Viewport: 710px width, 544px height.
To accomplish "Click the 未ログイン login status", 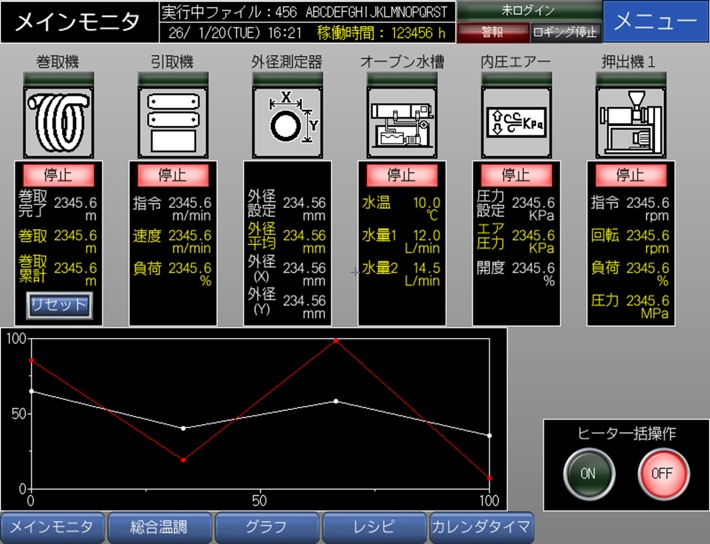I will (529, 10).
